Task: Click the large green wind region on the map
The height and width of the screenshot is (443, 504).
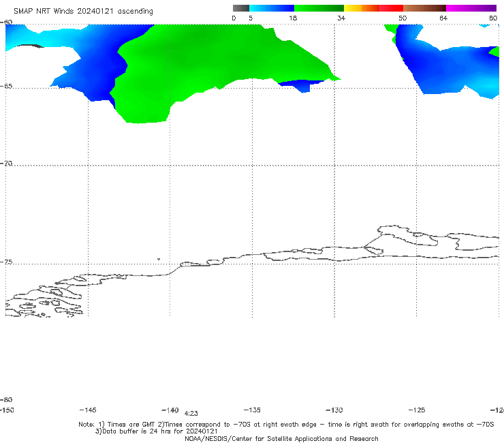Action: 200,61
